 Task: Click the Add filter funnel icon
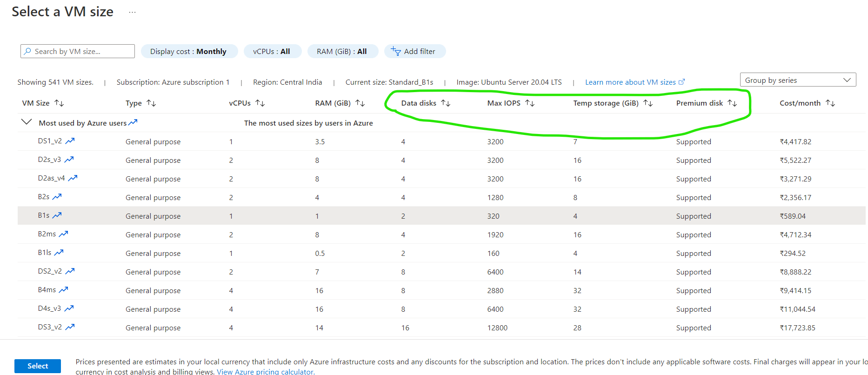396,51
